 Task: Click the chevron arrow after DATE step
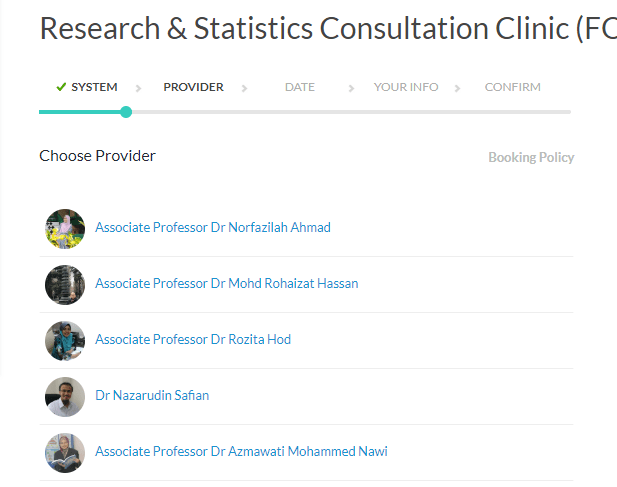pos(351,88)
